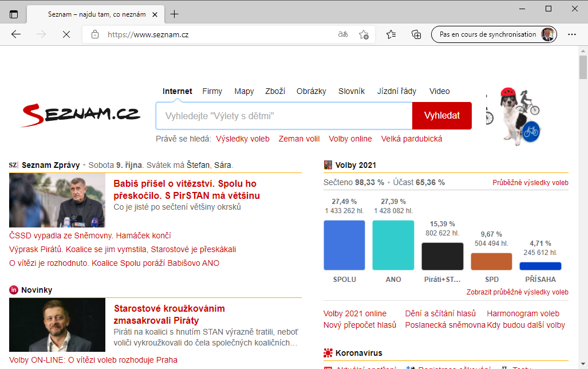Open Volby ON-LINE Praha article link
This screenshot has width=588, height=369.
[93, 360]
